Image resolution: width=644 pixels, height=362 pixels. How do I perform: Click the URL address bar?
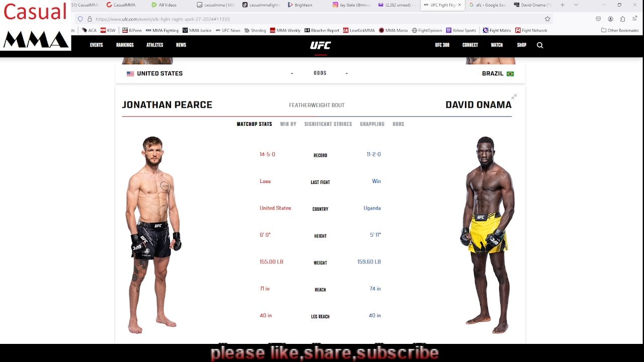coord(312,19)
